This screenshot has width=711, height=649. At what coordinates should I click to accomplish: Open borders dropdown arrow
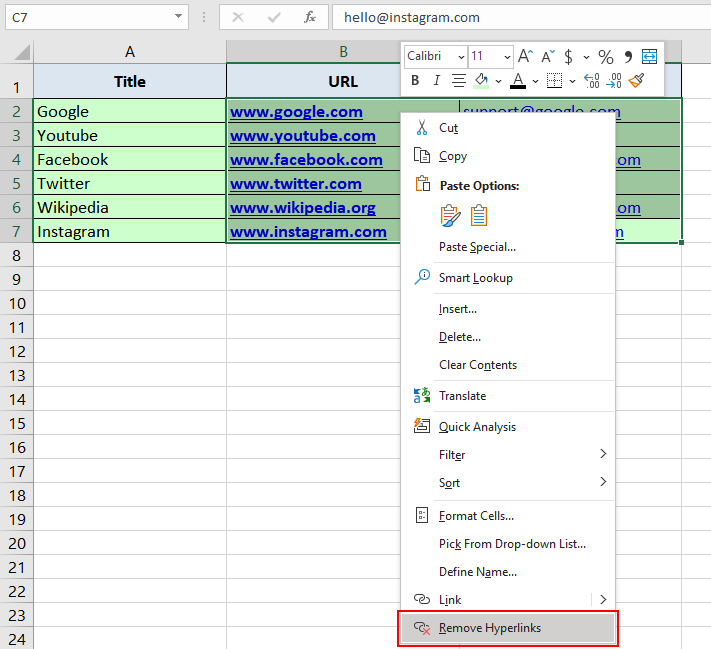tap(572, 81)
